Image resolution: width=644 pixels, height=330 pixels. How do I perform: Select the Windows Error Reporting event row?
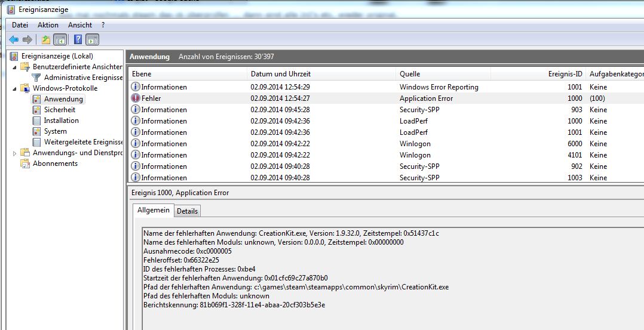pyautogui.click(x=438, y=87)
